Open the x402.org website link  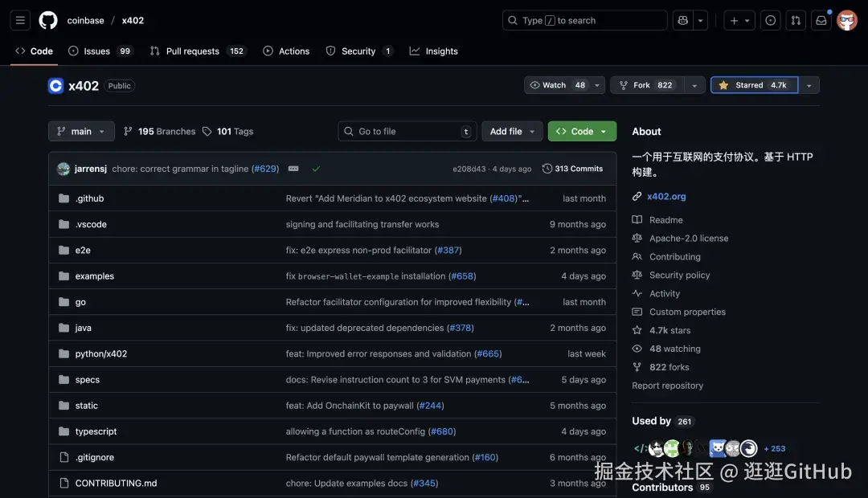click(x=666, y=196)
